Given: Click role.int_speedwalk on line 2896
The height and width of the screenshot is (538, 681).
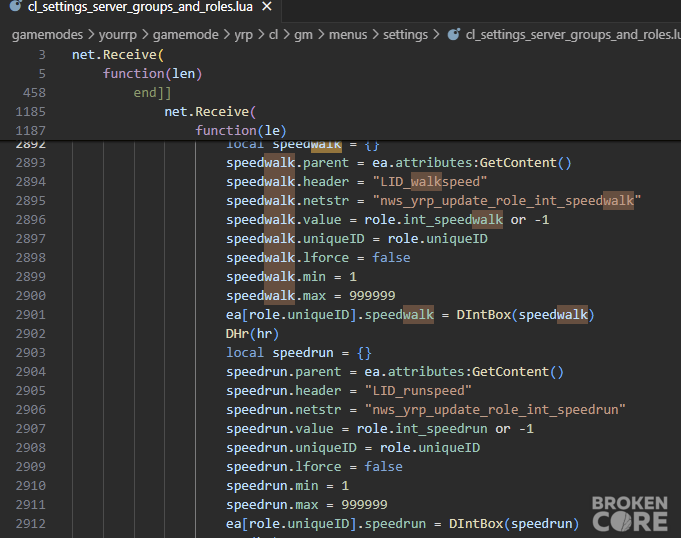Looking at the screenshot, I should (433, 220).
